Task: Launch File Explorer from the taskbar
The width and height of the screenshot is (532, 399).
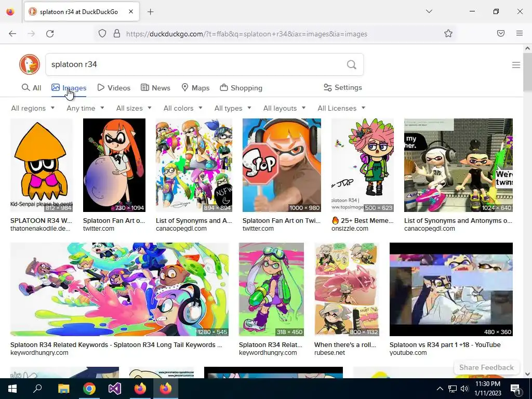Action: [63, 389]
